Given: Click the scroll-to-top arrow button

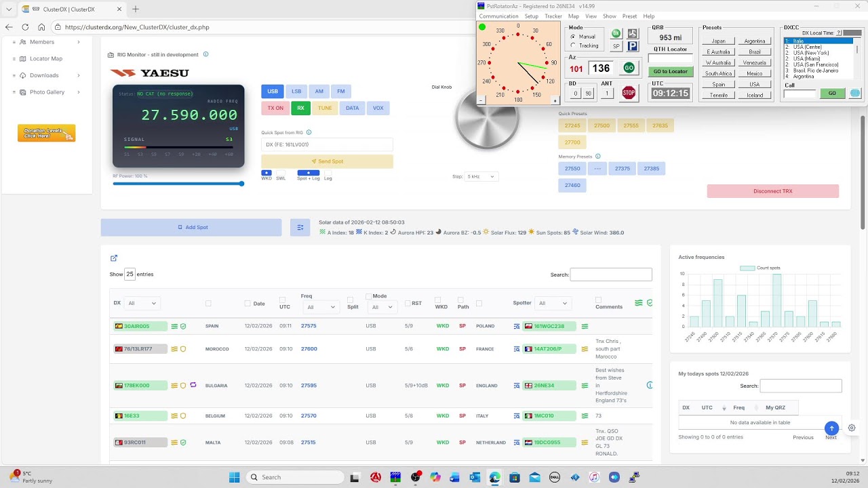Looking at the screenshot, I should [831, 428].
